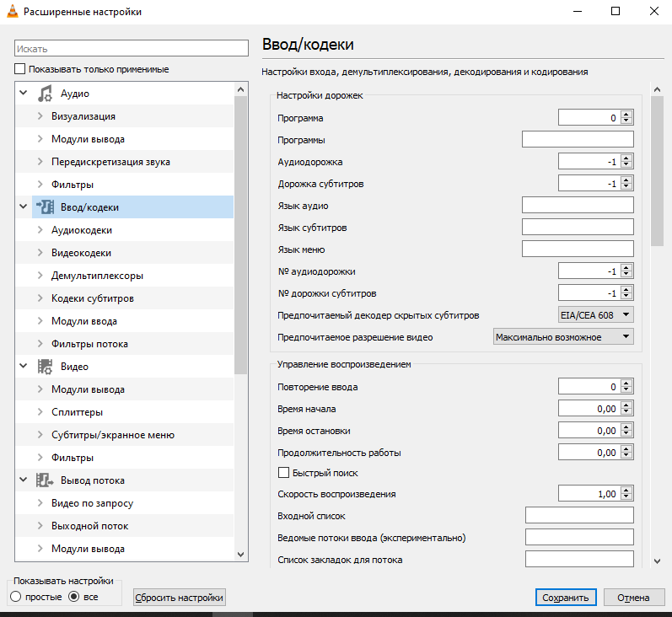This screenshot has width=672, height=617.
Task: Click the Аудио music note icon
Action: pos(45,94)
